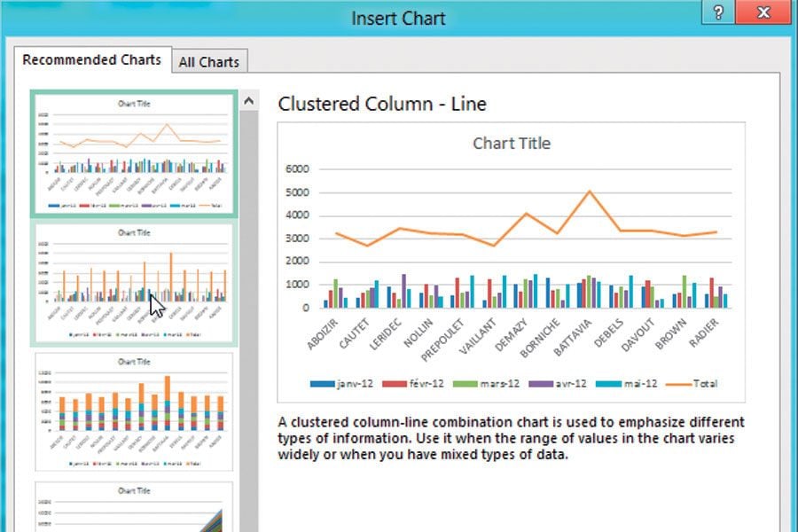The width and height of the screenshot is (798, 532).
Task: Click the "mai-12" legend entry in the large preview
Action: 627,383
